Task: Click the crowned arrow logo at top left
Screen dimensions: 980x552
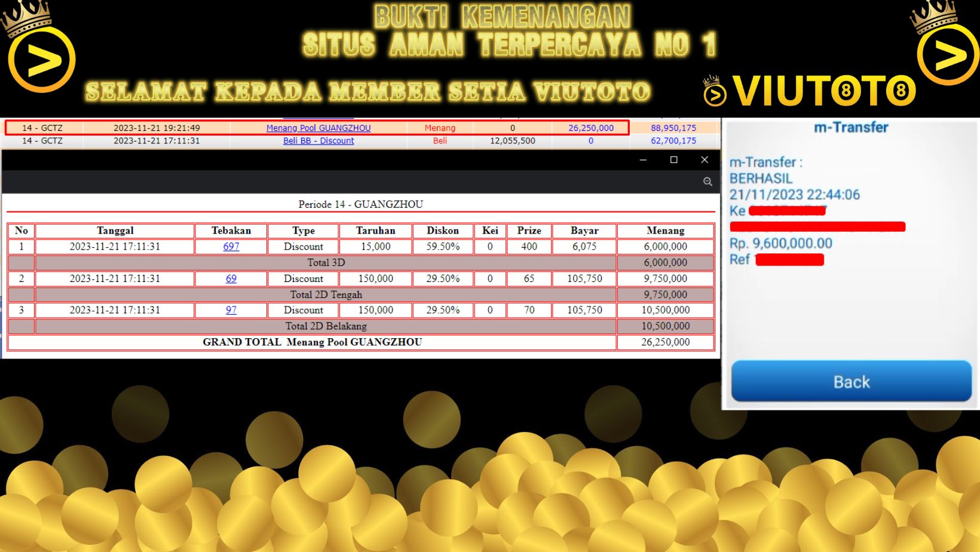Action: pos(39,48)
